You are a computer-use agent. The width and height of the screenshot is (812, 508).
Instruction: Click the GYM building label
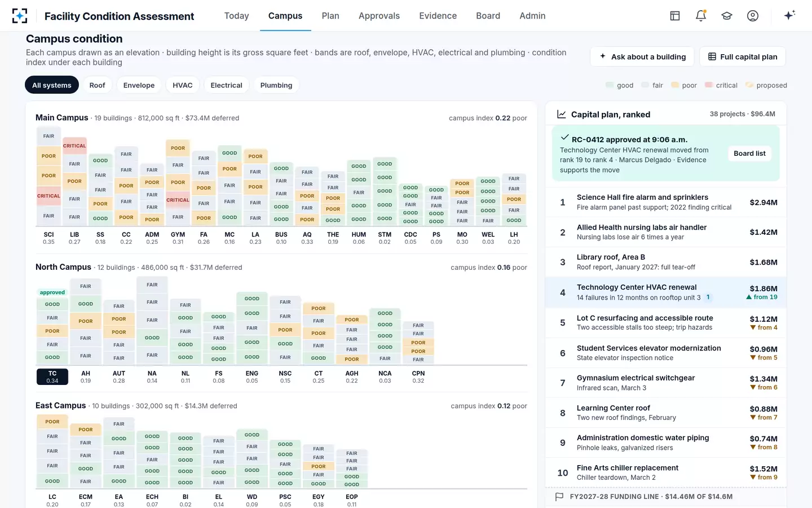point(178,238)
